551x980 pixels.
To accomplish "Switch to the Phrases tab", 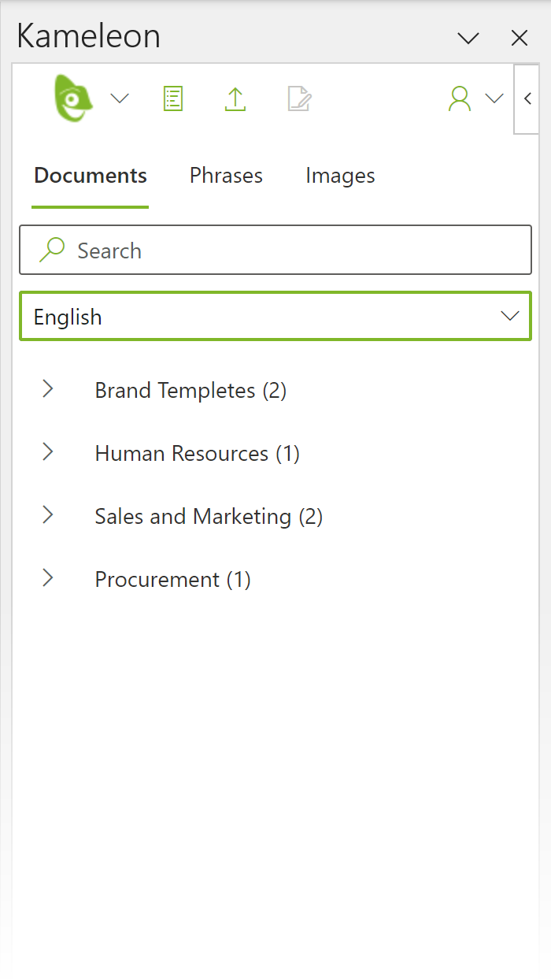I will coord(226,176).
